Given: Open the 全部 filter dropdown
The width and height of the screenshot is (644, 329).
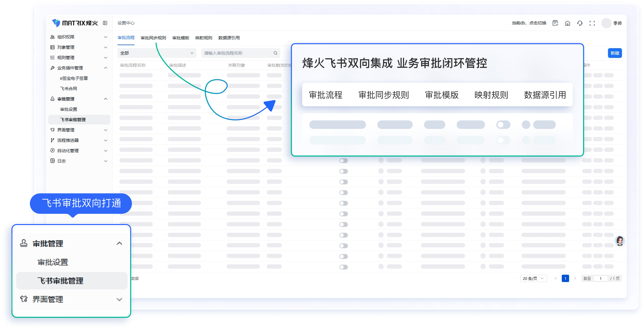Looking at the screenshot, I should pos(157,53).
